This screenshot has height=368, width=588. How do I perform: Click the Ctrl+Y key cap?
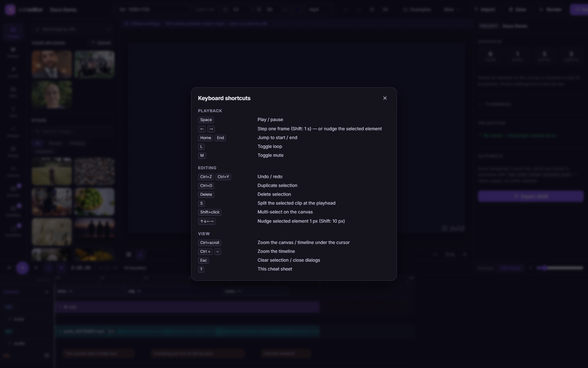[223, 177]
